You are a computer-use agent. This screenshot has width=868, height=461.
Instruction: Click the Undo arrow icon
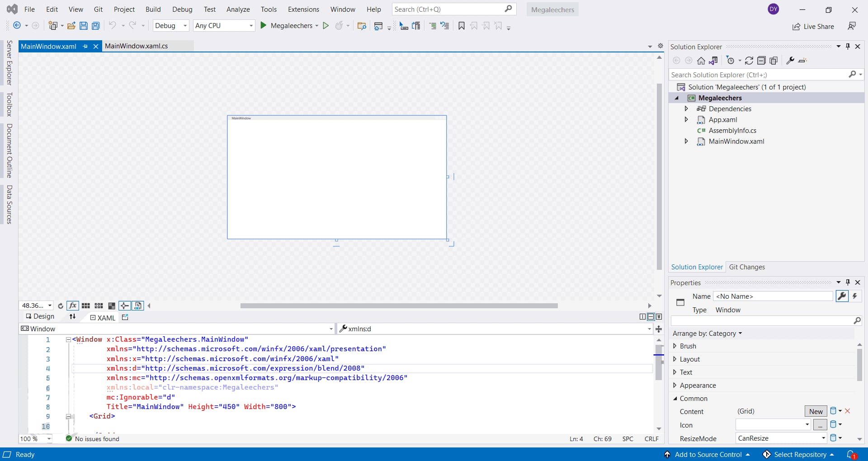point(113,25)
